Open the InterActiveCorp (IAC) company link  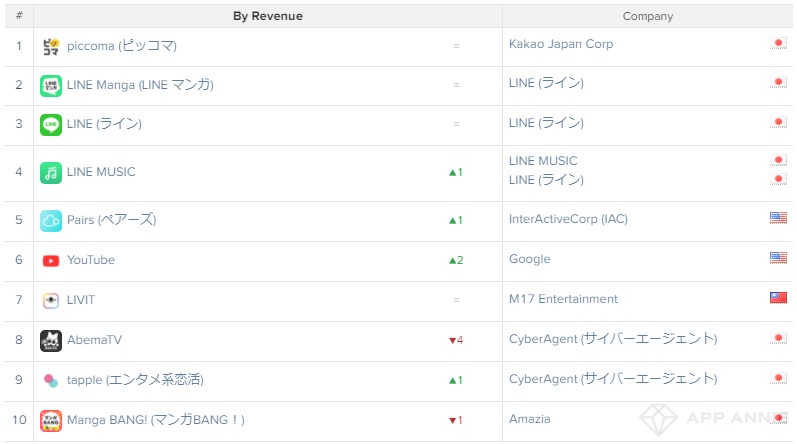point(568,219)
